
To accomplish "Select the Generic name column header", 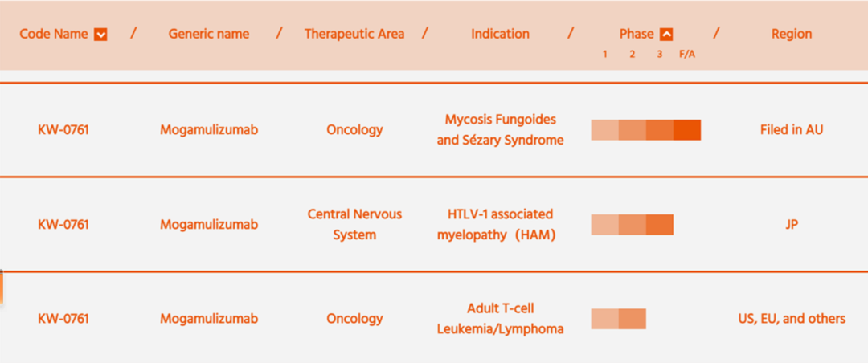I will (209, 34).
